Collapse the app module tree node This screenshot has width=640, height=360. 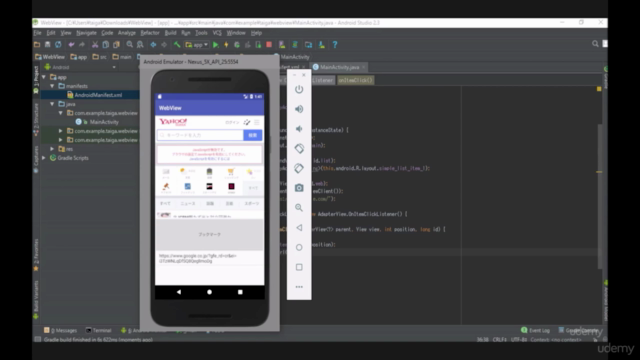click(x=44, y=77)
